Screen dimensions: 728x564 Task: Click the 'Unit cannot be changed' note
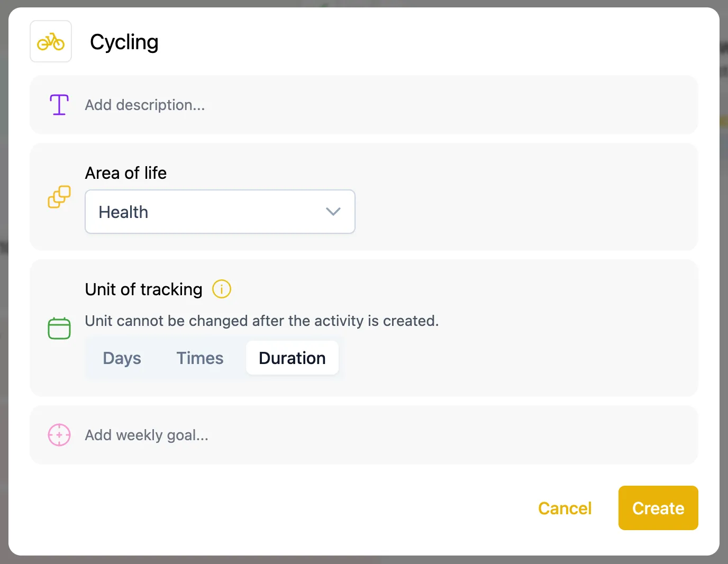point(262,321)
